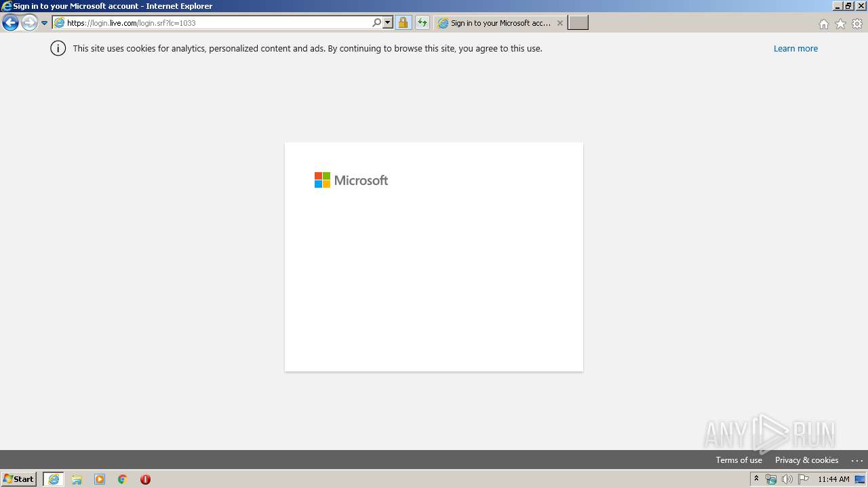Expand the address bar autocomplete dropdown

pos(388,23)
